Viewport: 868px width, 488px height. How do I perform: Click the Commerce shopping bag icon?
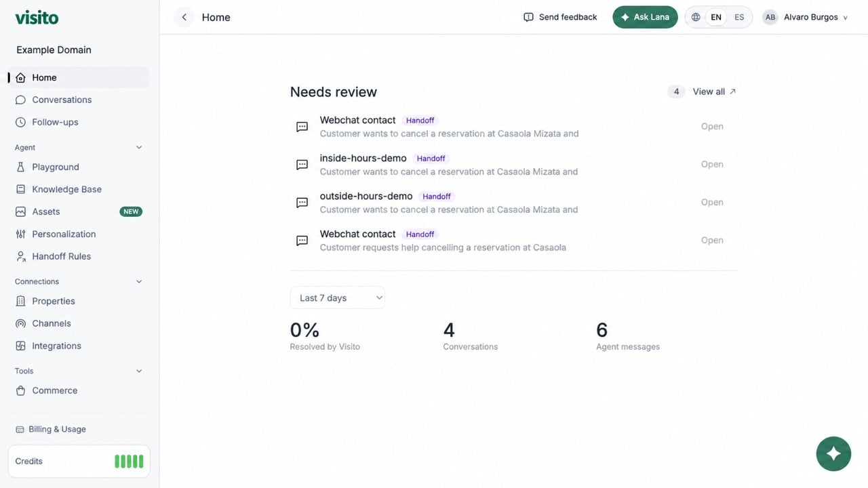coord(20,390)
